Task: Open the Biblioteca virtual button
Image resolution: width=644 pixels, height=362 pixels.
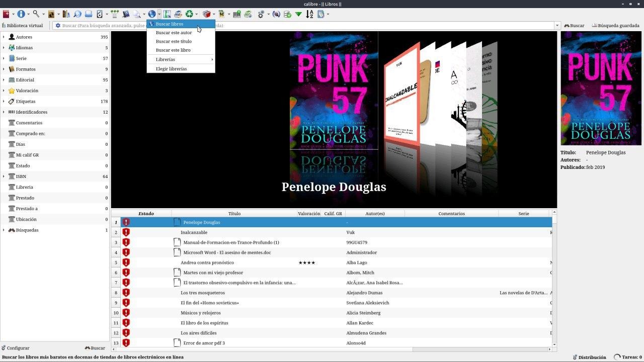Action: click(x=23, y=26)
